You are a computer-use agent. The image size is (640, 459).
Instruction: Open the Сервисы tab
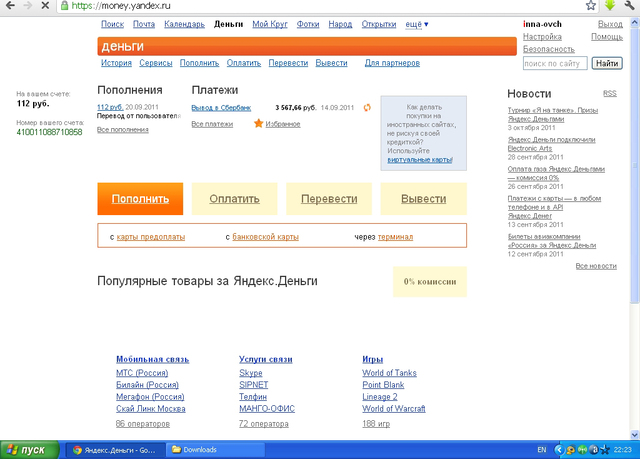coord(156,63)
